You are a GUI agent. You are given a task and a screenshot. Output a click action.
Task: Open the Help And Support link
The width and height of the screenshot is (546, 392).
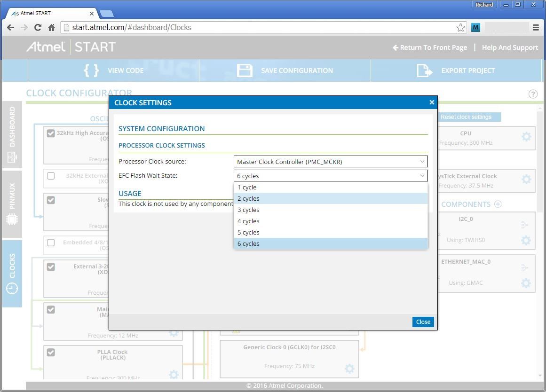[510, 47]
